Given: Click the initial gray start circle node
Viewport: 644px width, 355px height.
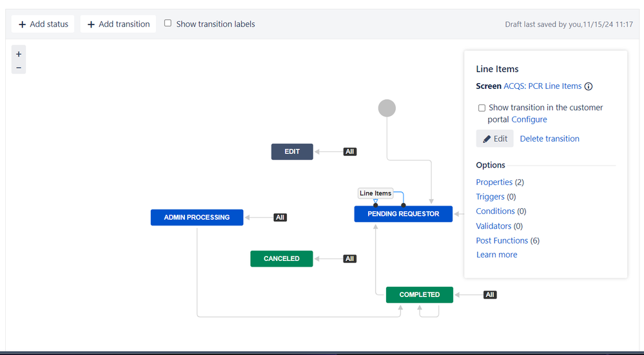Looking at the screenshot, I should (387, 108).
